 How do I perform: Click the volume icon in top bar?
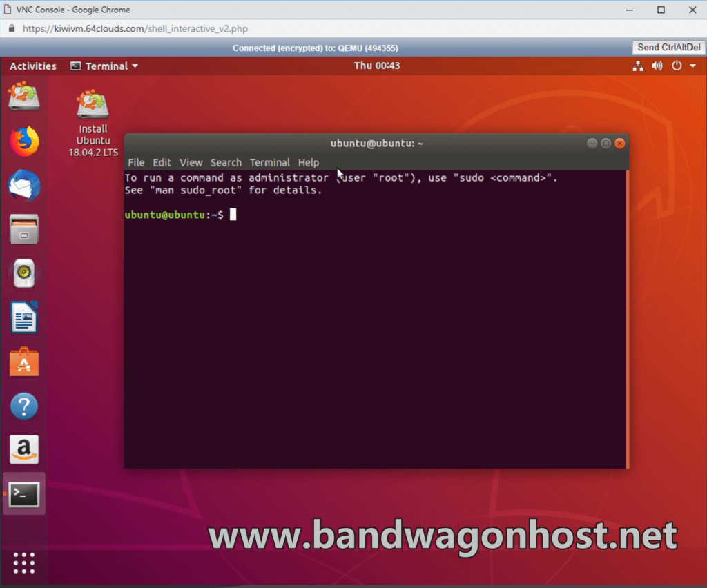point(657,66)
